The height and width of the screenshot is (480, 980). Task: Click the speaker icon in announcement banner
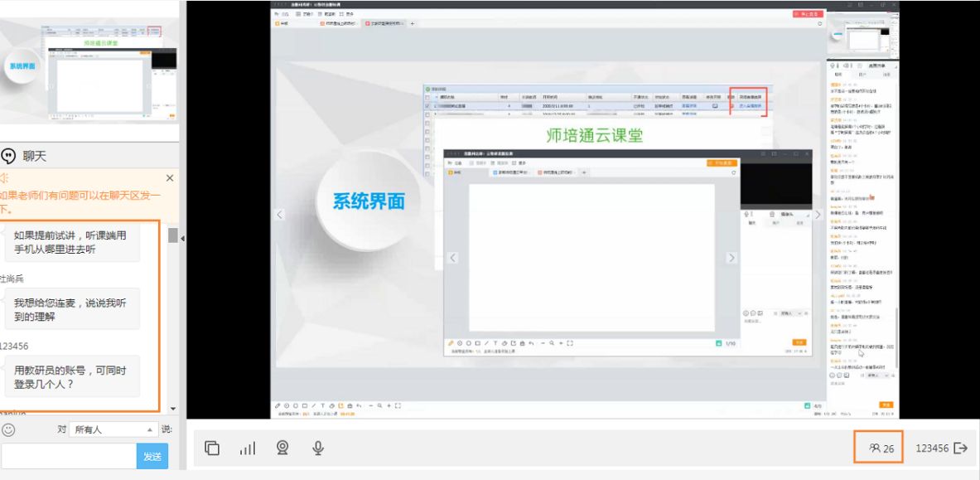point(4,178)
